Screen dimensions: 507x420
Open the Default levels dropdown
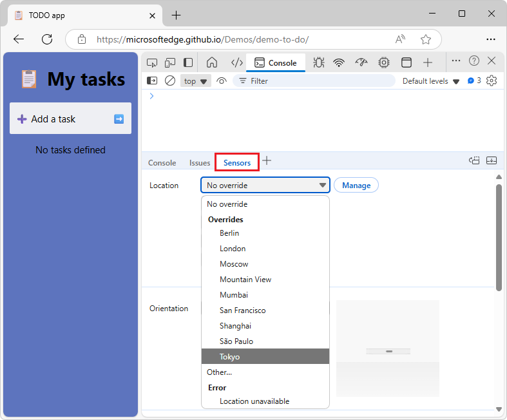pos(431,81)
